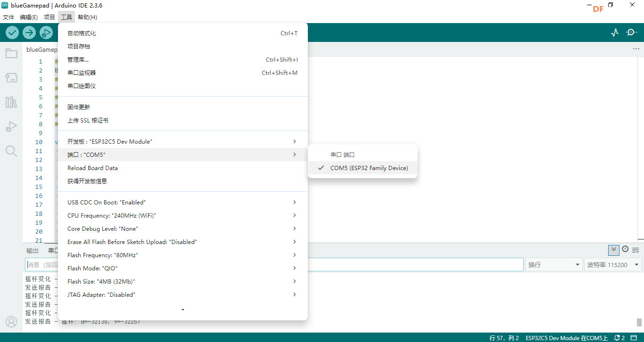
Task: Toggle timestamp clock icon in monitor
Action: [625, 249]
